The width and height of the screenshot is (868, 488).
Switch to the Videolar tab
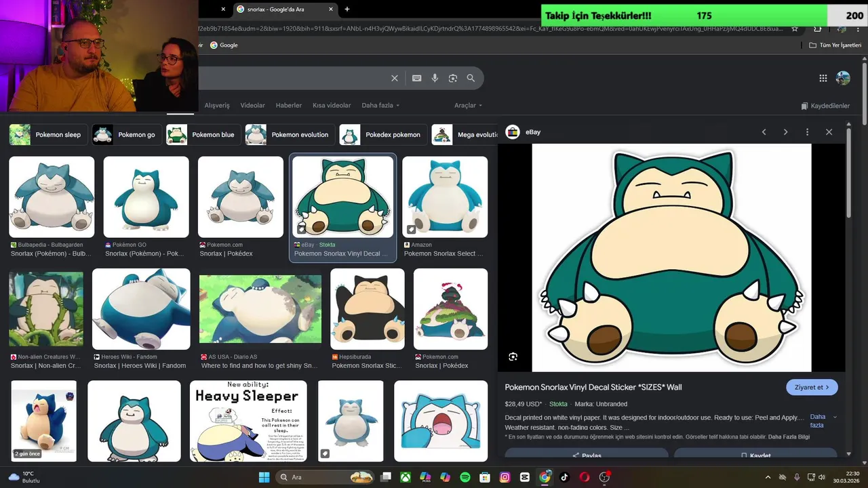point(253,106)
